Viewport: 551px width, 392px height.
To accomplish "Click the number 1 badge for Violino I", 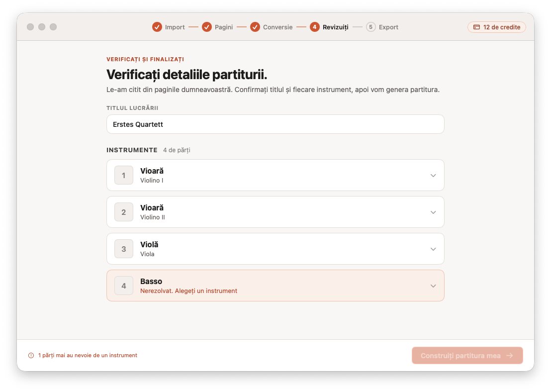I will tap(124, 175).
